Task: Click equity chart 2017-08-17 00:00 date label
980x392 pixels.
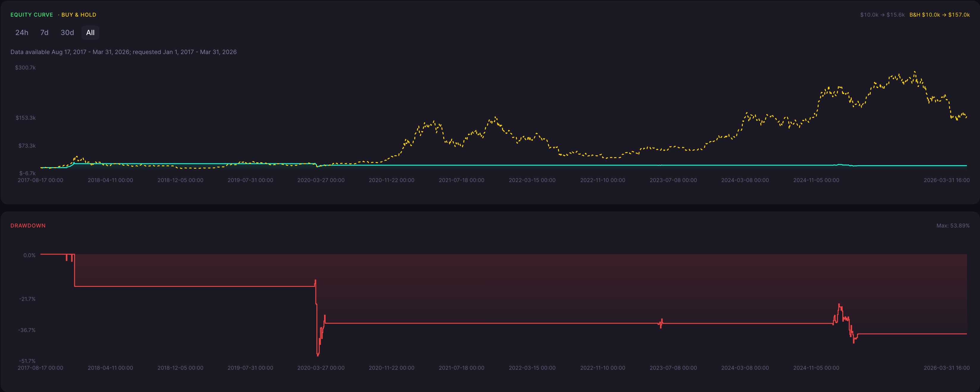Action: [40, 180]
